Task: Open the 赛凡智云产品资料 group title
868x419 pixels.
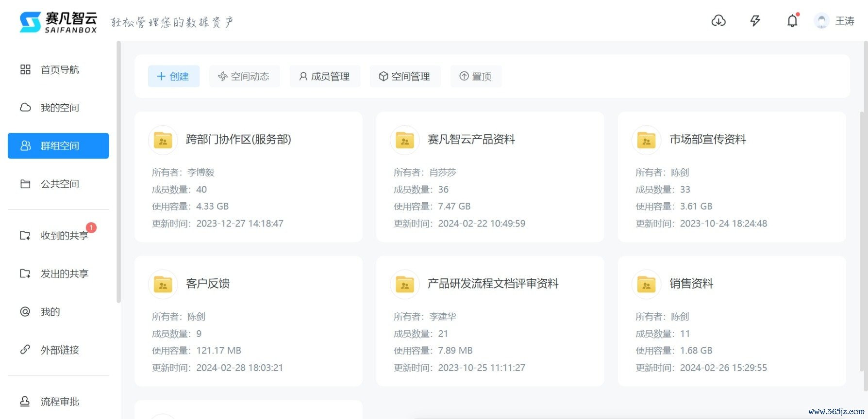Action: (471, 140)
